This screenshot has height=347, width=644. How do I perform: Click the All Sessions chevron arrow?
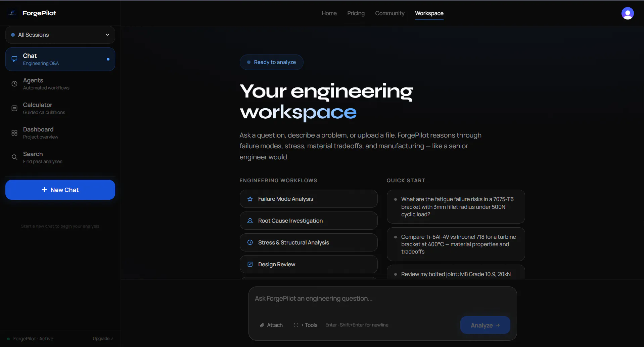[x=107, y=35]
